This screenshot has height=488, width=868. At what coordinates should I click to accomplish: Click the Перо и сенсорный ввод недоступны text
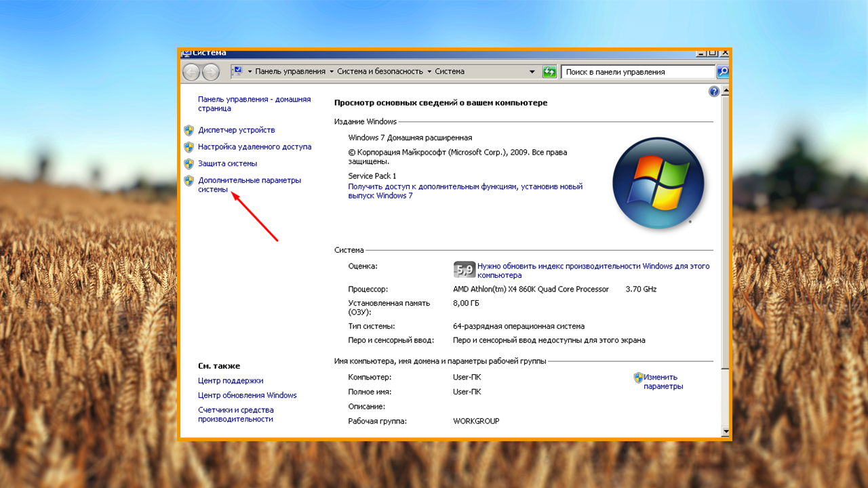click(x=549, y=340)
